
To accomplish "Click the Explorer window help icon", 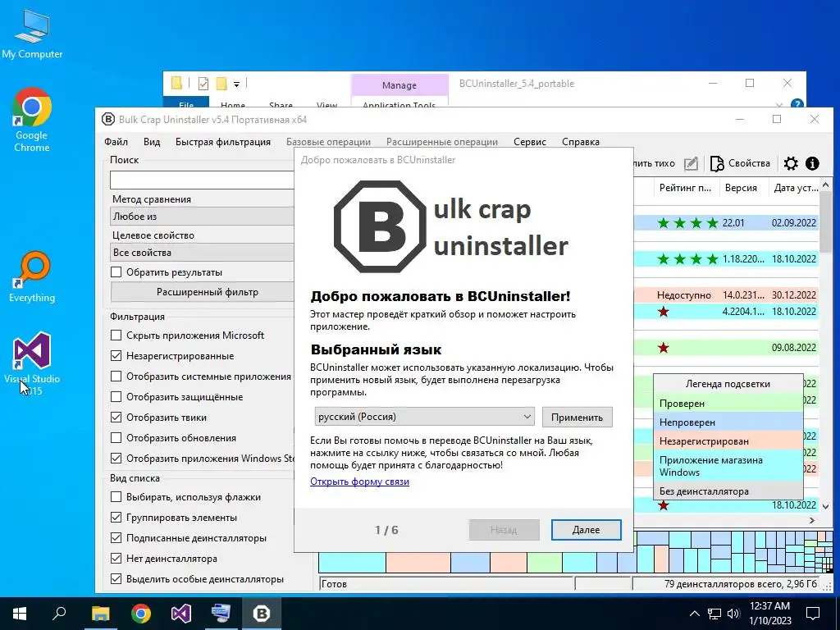I will (x=797, y=104).
